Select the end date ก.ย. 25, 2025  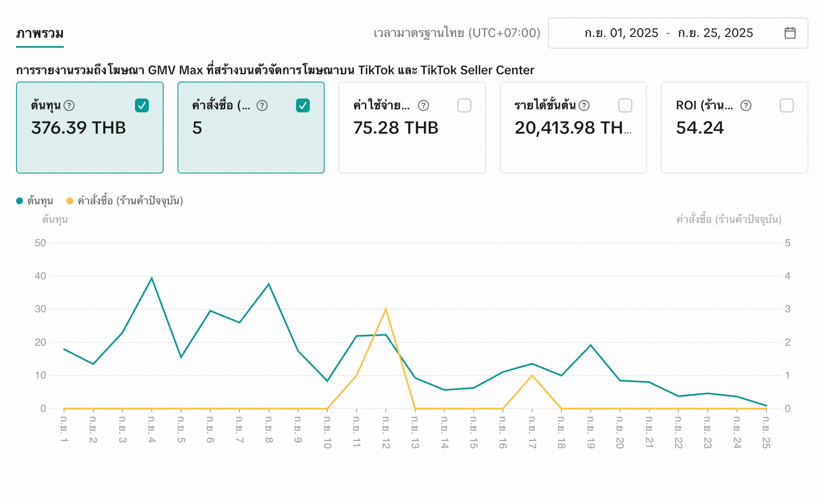point(715,33)
